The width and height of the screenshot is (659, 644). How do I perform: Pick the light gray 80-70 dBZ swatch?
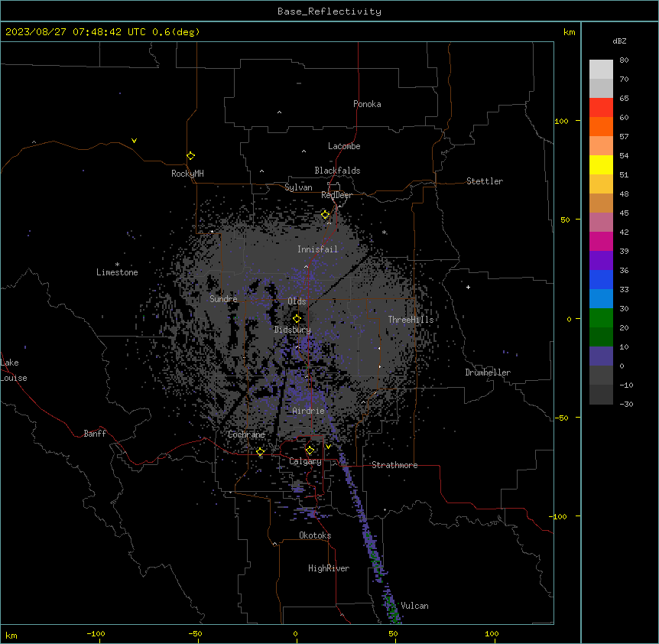pyautogui.click(x=601, y=70)
